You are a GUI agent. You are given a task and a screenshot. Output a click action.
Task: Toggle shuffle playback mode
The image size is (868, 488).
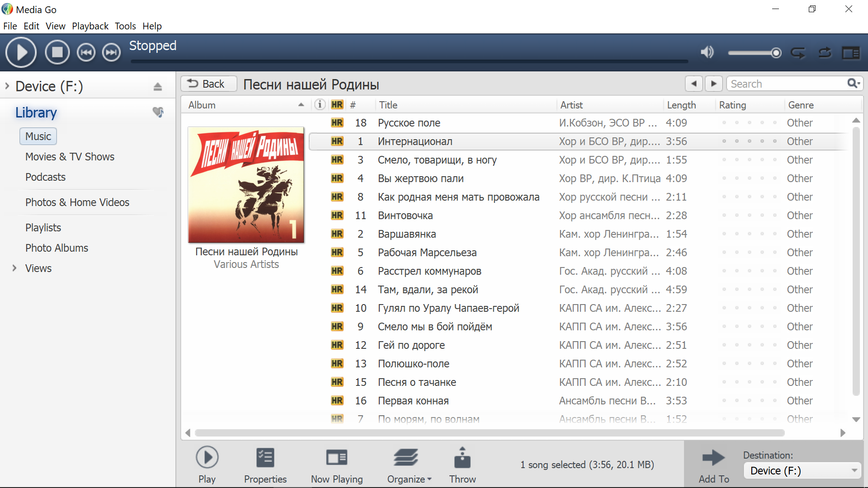[825, 53]
